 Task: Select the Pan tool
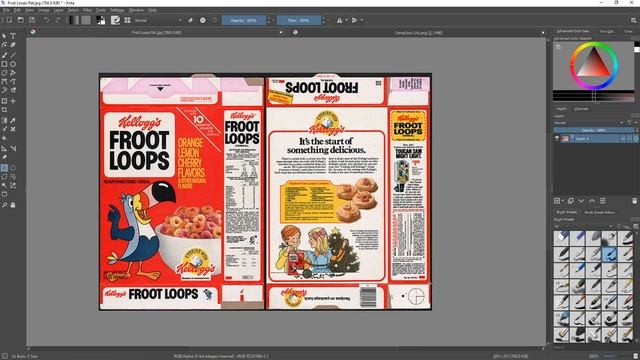pyautogui.click(x=13, y=205)
